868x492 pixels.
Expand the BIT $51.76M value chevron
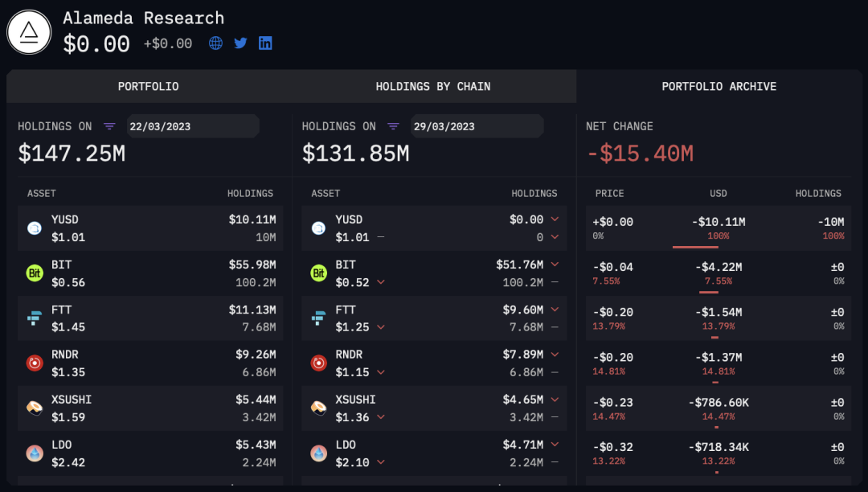(x=555, y=264)
